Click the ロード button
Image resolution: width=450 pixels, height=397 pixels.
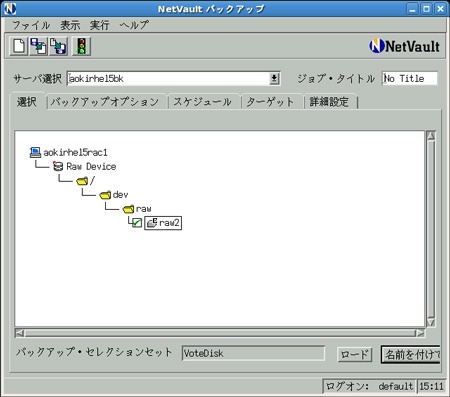coord(354,354)
